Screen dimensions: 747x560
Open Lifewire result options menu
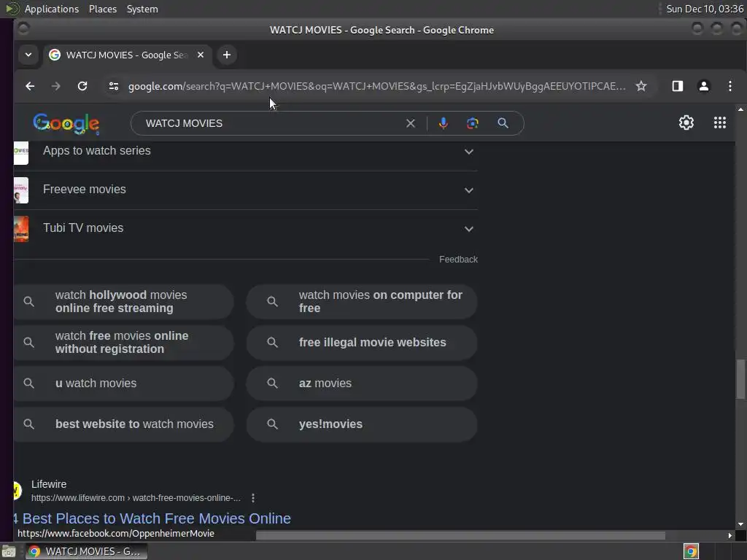point(253,498)
